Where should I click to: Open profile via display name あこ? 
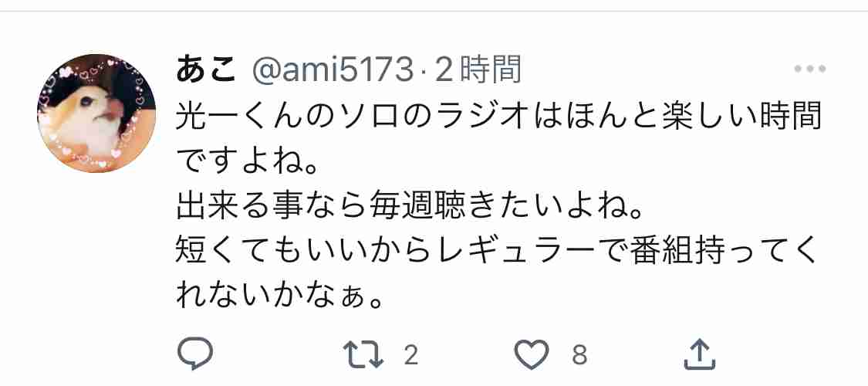click(x=207, y=71)
